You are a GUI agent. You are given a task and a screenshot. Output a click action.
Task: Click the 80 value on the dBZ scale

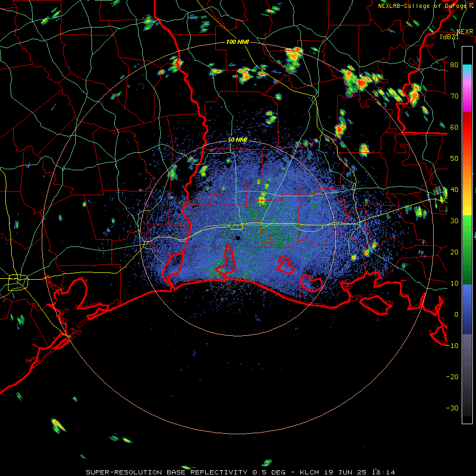pos(454,65)
